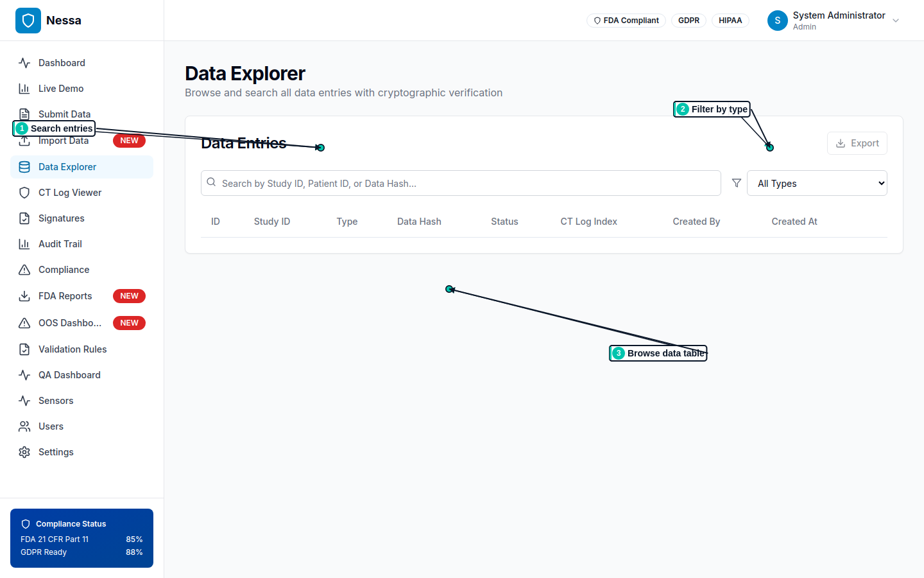Select the Nessa shield logo icon
This screenshot has height=578, width=924.
(28, 20)
